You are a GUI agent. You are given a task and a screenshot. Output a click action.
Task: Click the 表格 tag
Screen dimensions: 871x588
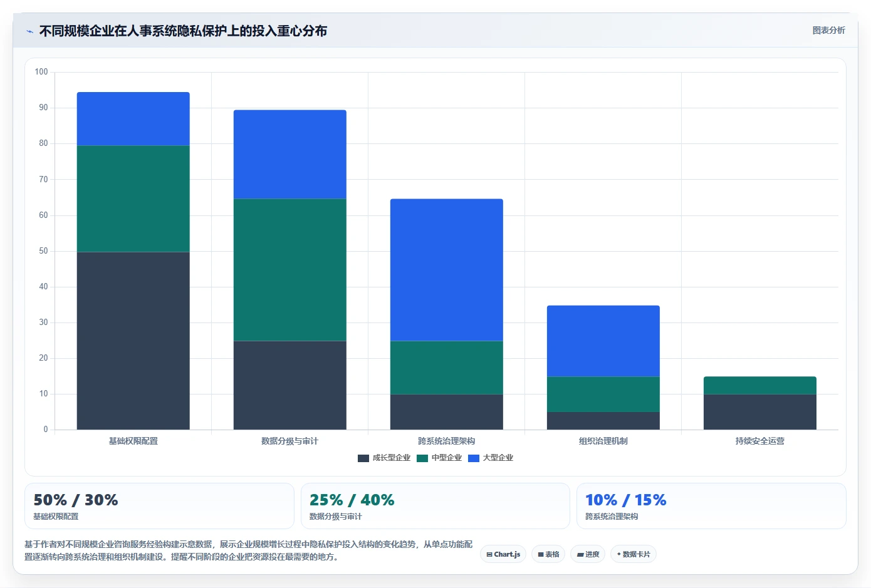pos(548,554)
